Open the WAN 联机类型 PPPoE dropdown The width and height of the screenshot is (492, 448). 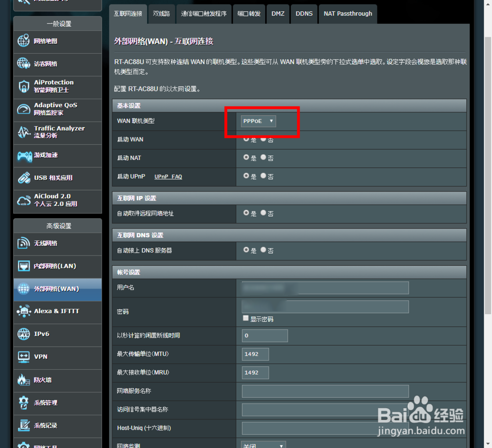(258, 121)
